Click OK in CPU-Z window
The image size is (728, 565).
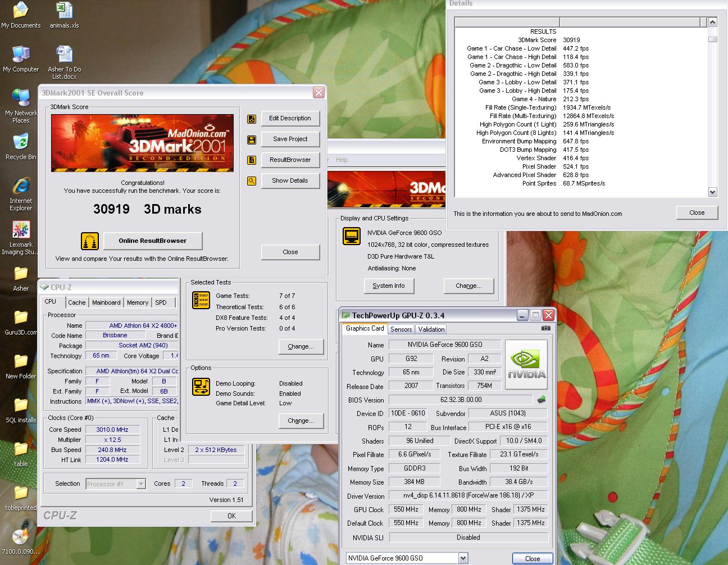click(x=231, y=516)
